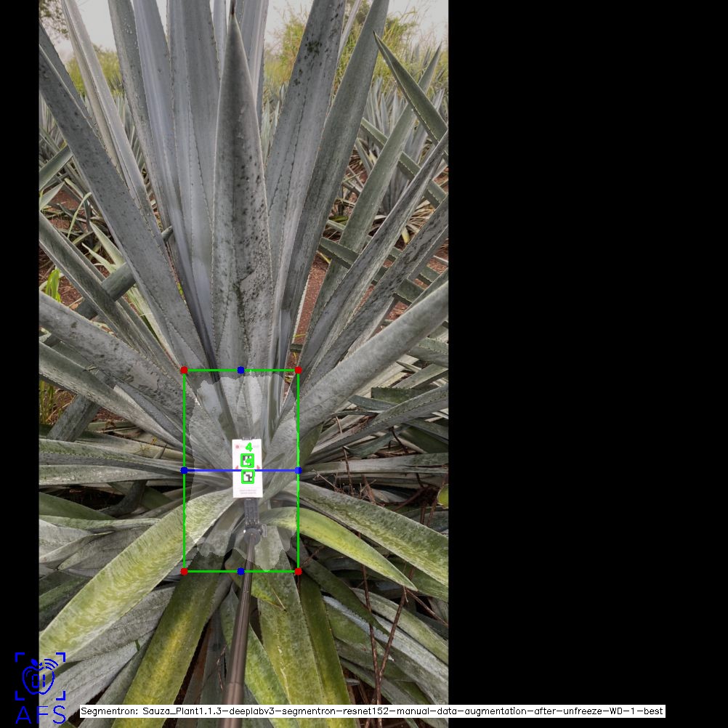Select the bottom-right red corner handle

click(x=298, y=572)
